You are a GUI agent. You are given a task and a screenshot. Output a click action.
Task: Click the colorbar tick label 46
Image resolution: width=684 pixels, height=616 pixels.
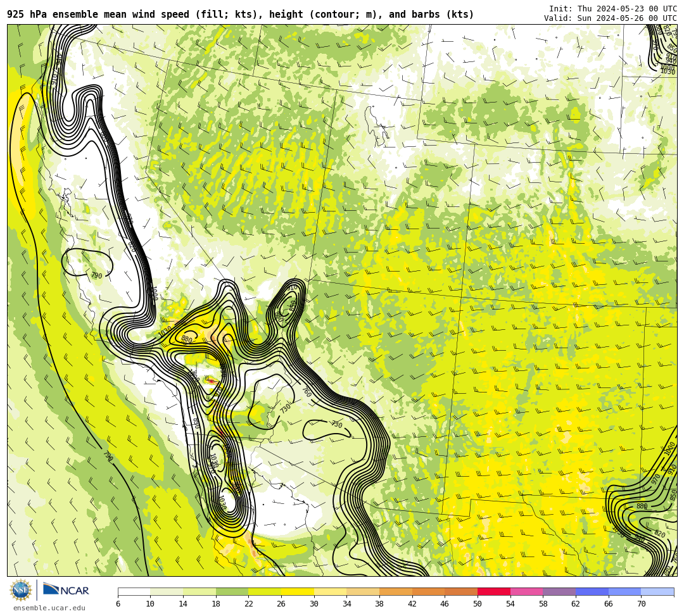point(445,604)
